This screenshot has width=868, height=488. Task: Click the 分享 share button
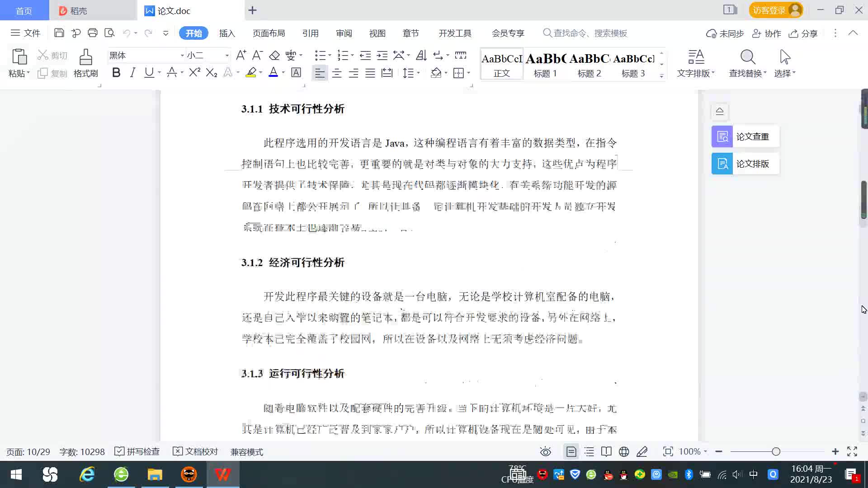(803, 33)
